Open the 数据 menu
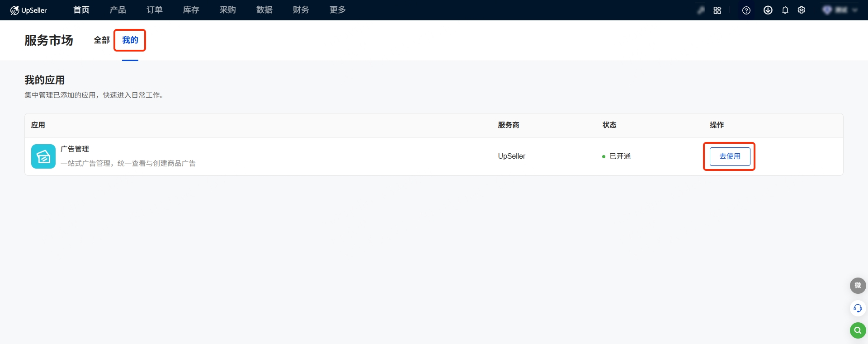The image size is (868, 344). point(264,10)
